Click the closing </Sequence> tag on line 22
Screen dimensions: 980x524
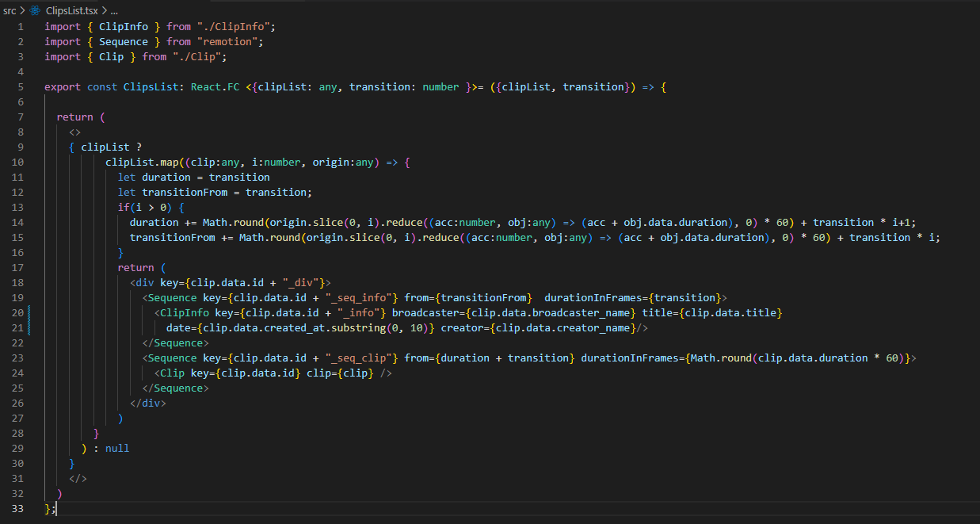pyautogui.click(x=176, y=342)
